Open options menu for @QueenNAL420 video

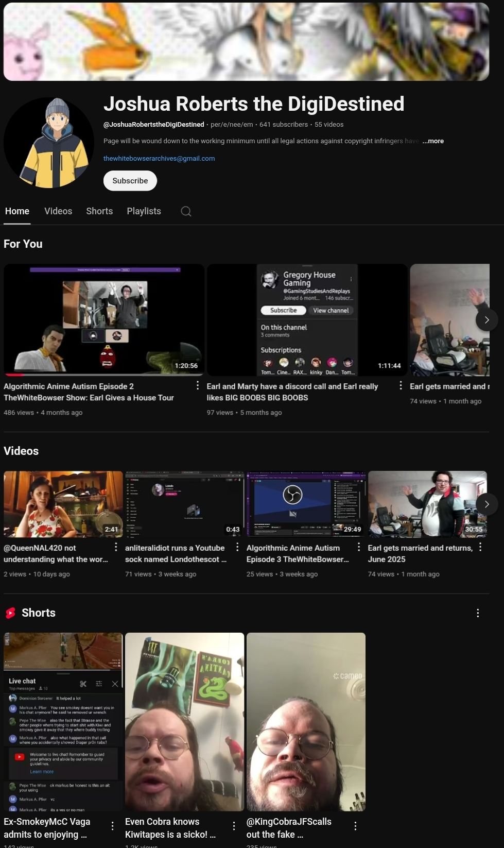[x=116, y=547]
